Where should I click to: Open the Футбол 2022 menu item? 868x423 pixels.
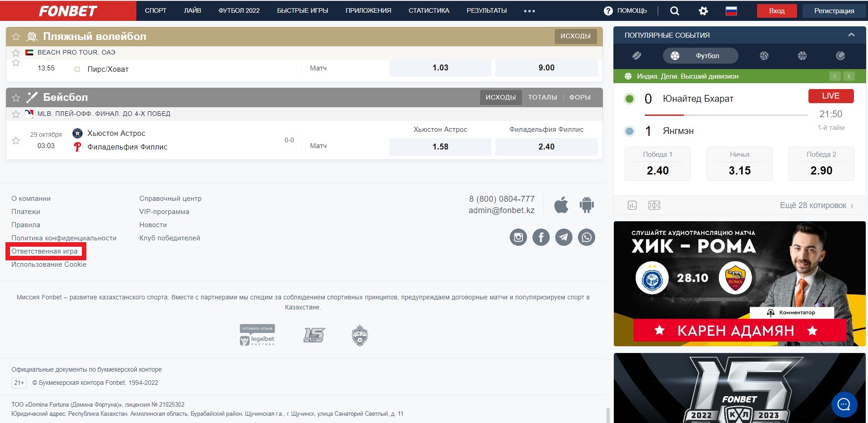(x=239, y=10)
